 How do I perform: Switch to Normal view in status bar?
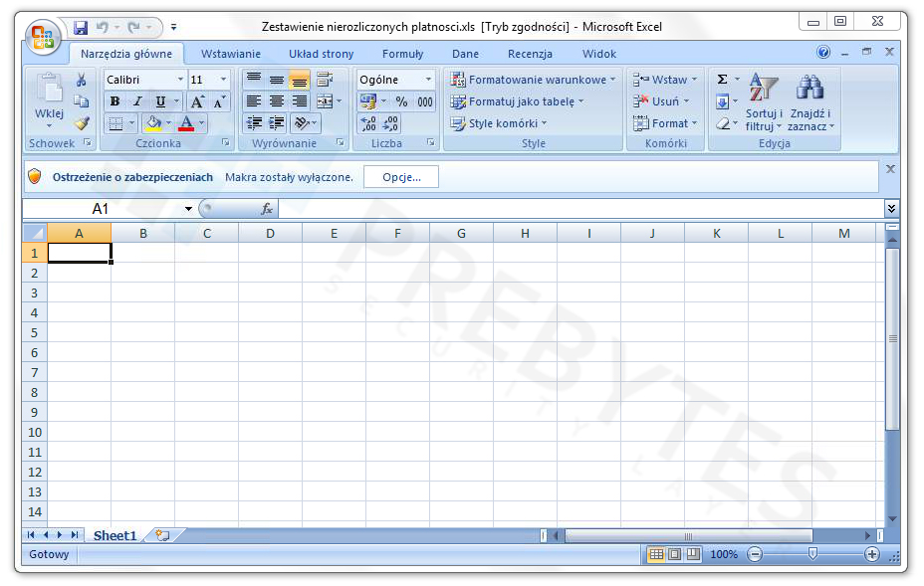(656, 554)
